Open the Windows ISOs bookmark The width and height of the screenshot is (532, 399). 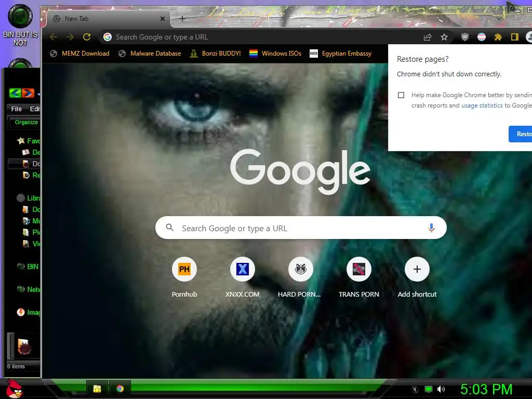tap(275, 54)
